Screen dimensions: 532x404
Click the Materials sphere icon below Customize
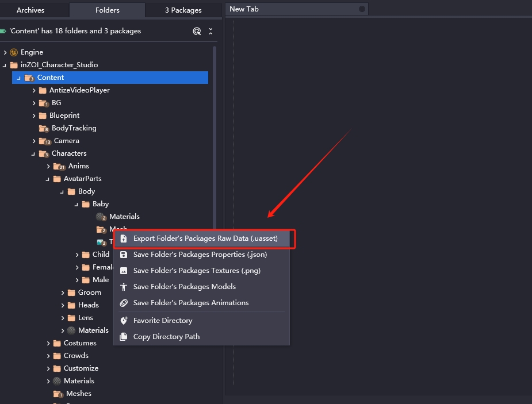pos(57,381)
